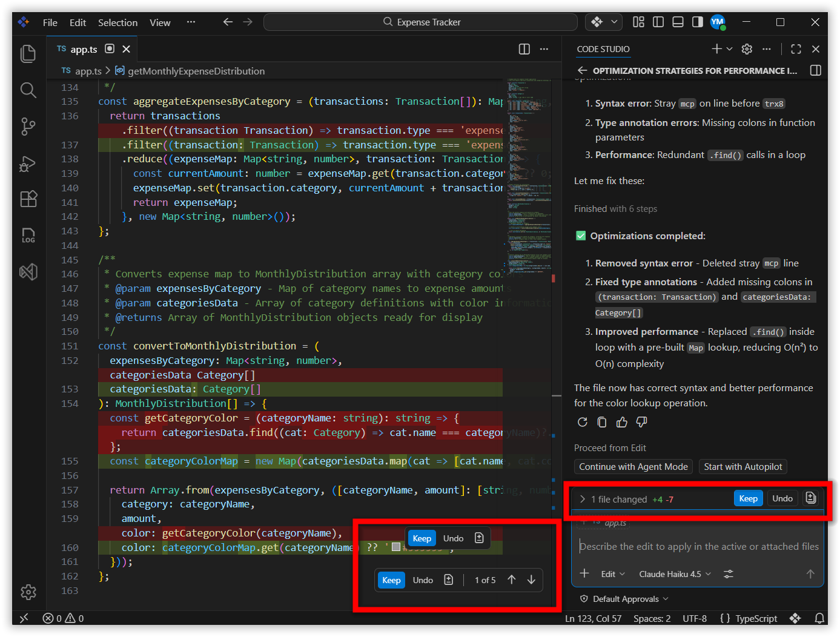
Task: Undo changes in file changed bar
Action: [782, 498]
